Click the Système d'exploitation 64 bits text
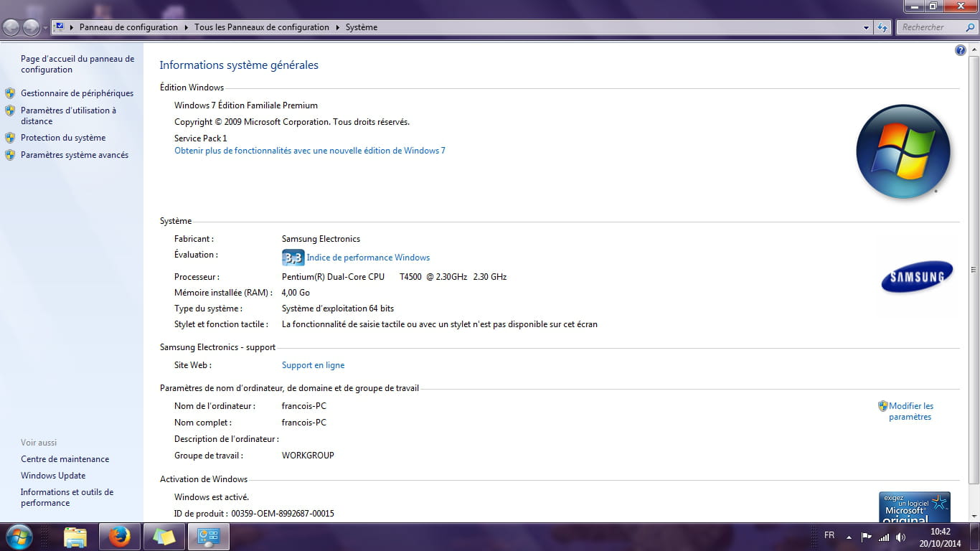Screen dimensions: 980x551 [338, 309]
